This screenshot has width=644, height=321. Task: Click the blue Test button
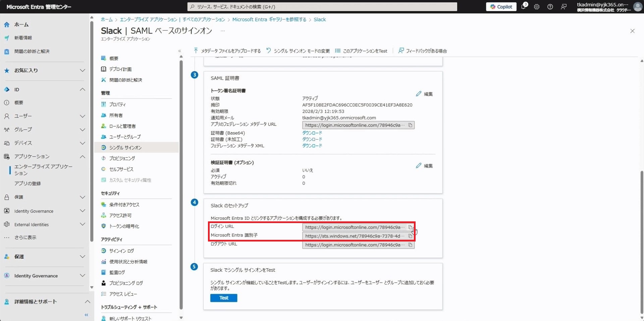click(224, 298)
